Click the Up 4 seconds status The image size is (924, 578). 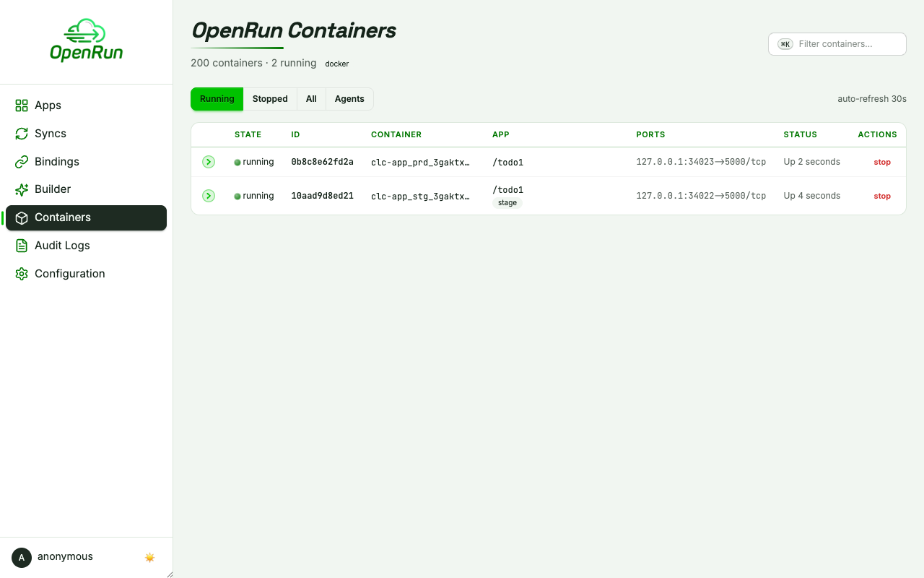click(811, 196)
